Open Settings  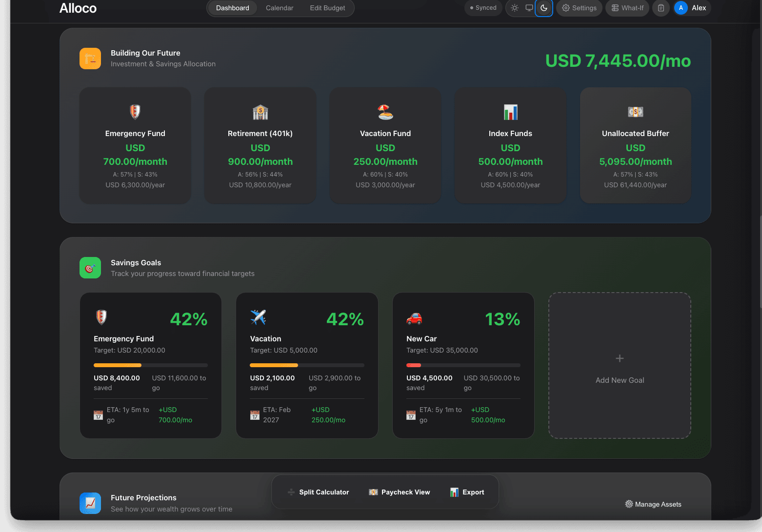[x=579, y=8]
